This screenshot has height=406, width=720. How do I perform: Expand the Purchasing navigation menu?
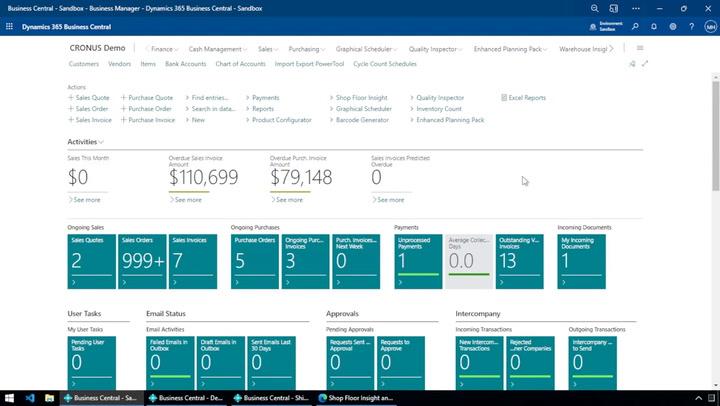click(307, 48)
